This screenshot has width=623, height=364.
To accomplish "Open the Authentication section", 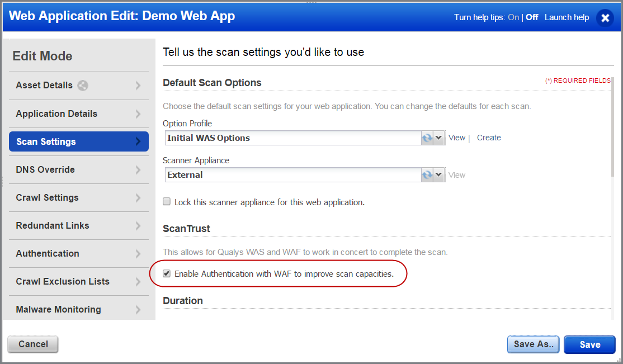I will (79, 253).
